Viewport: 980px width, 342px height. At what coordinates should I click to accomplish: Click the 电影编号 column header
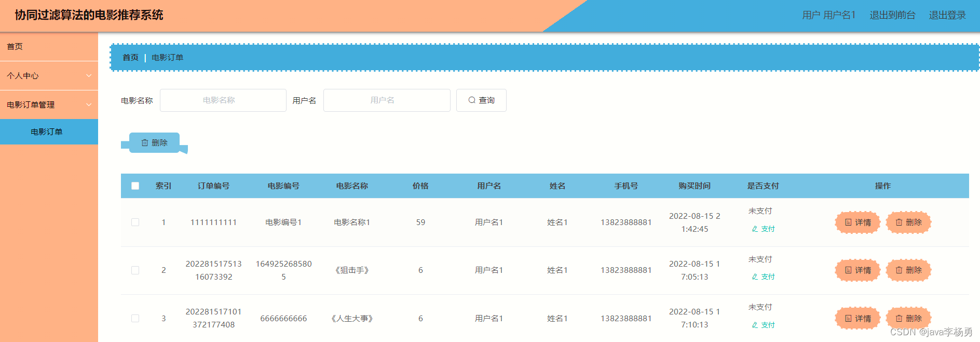283,186
